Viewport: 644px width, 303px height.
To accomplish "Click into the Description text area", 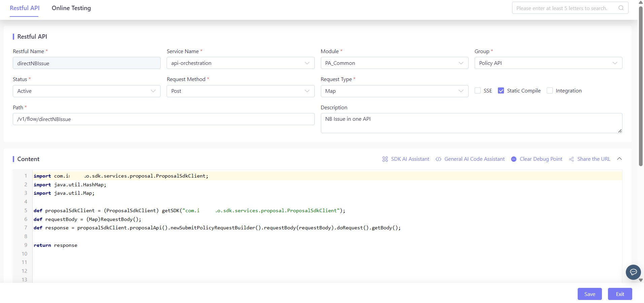I will pyautogui.click(x=471, y=123).
